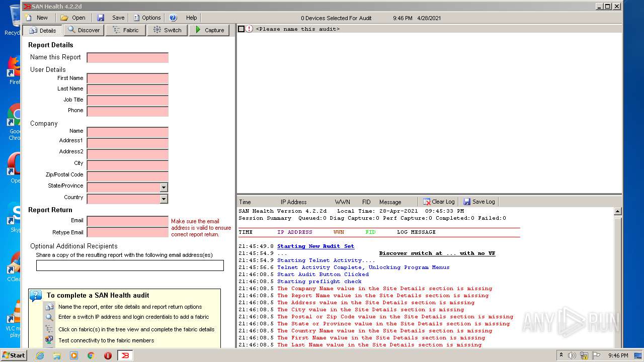Focus the Phone field
The width and height of the screenshot is (644, 362).
coord(128,111)
